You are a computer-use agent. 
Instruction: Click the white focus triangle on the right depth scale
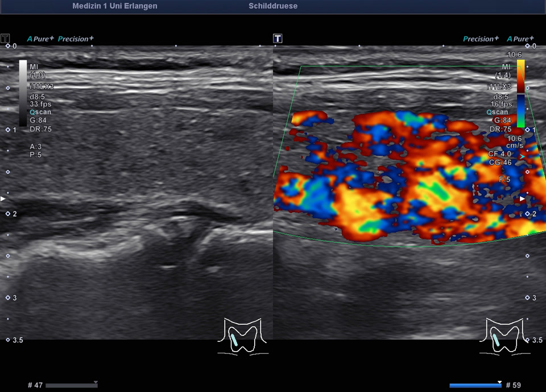click(522, 199)
